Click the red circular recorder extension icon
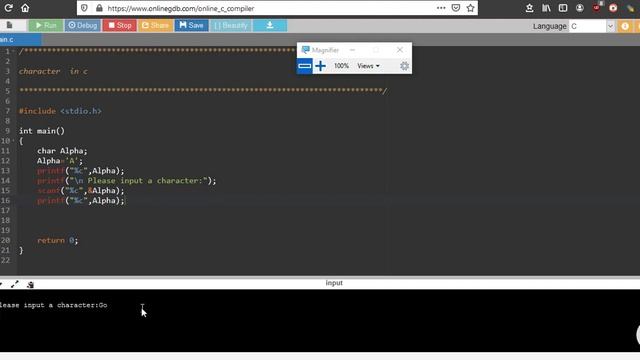 pos(613,8)
